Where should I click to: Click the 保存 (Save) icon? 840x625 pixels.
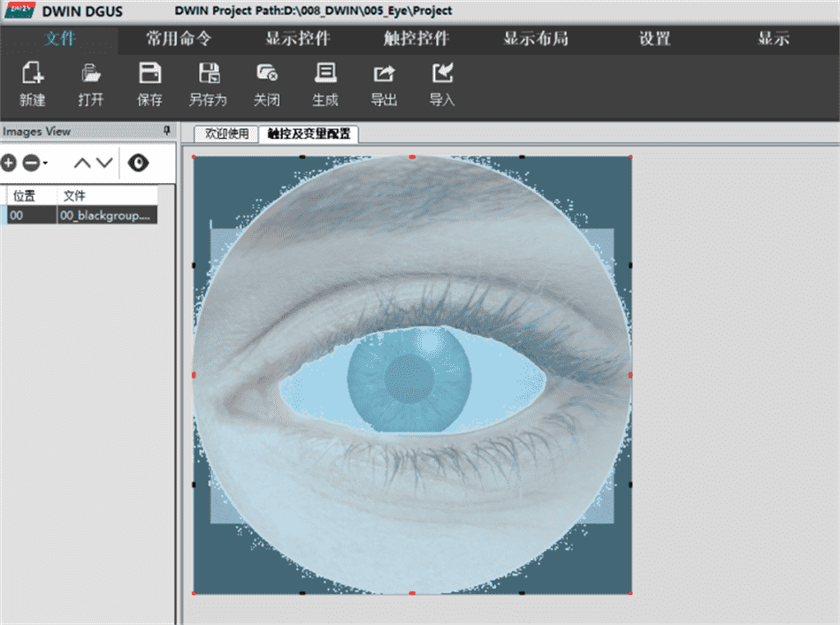pyautogui.click(x=150, y=74)
